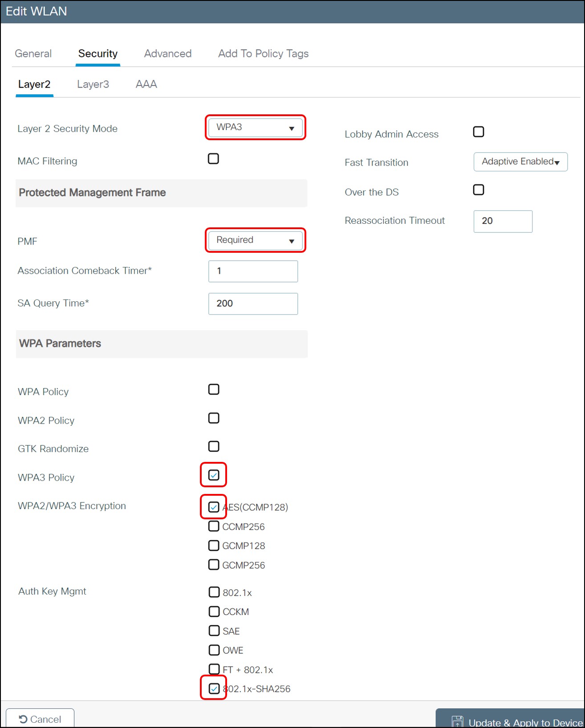
Task: Open the Layer 2 Security Mode dropdown
Action: click(x=256, y=128)
